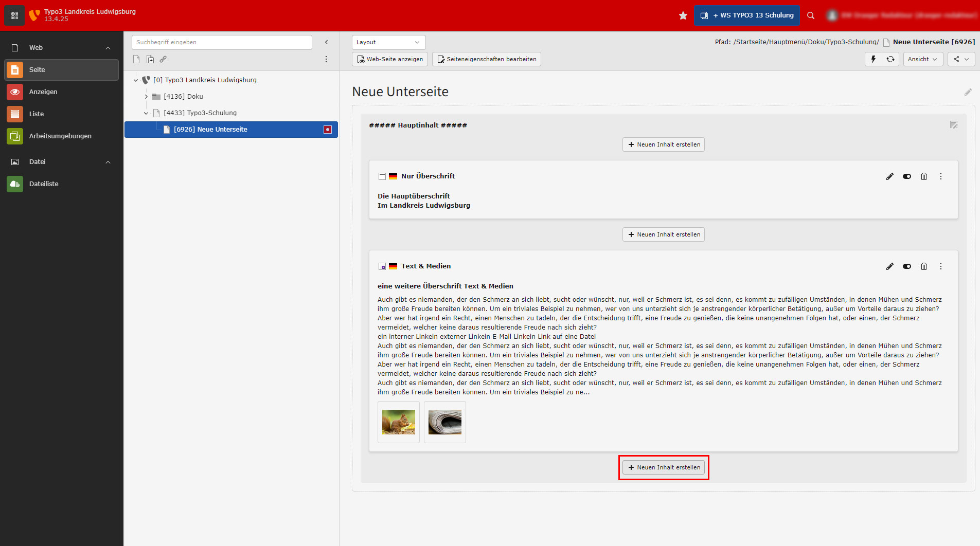Image resolution: width=980 pixels, height=546 pixels.
Task: Open the Ansicht dropdown menu
Action: (923, 59)
